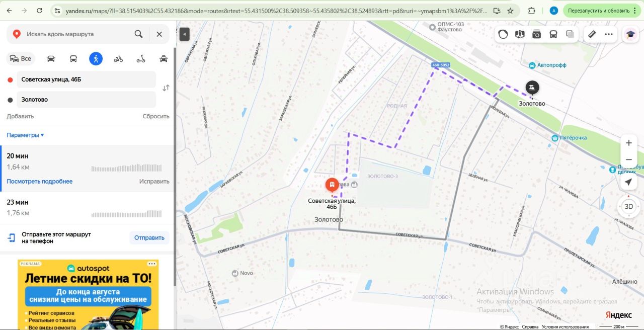644x330 pixels.
Task: Click install app icon in address bar
Action: pyautogui.click(x=497, y=10)
